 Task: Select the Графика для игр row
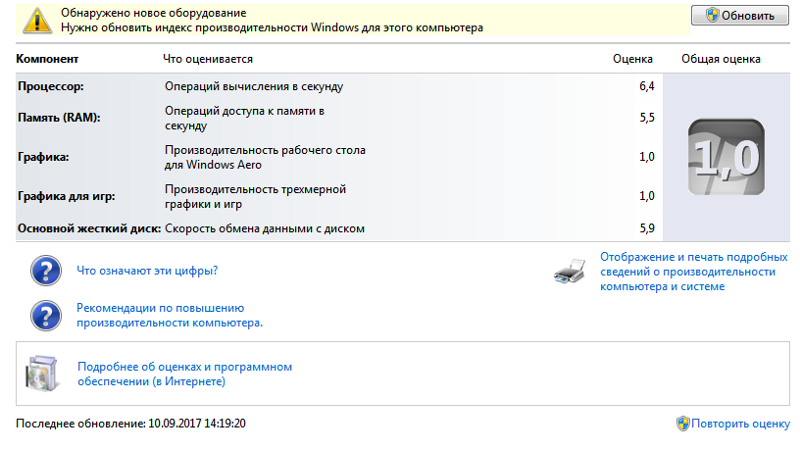click(x=339, y=196)
